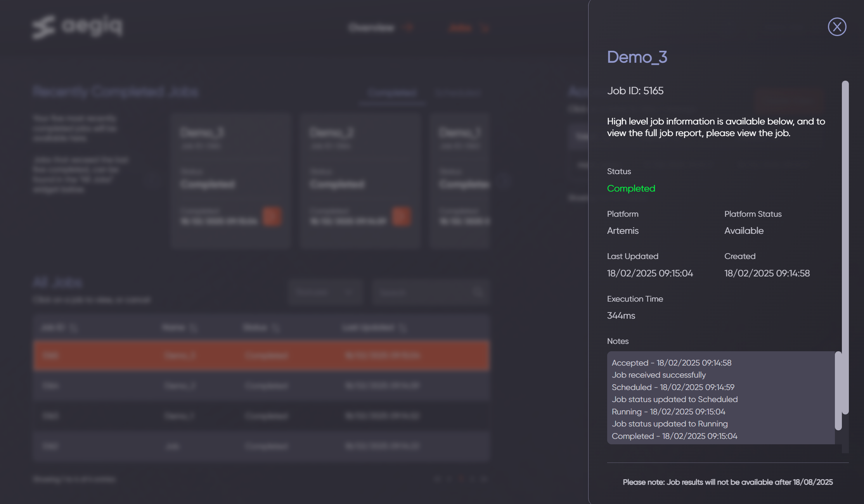Click the search magnifier icon in All Jobs
The image size is (864, 504).
pos(478,292)
